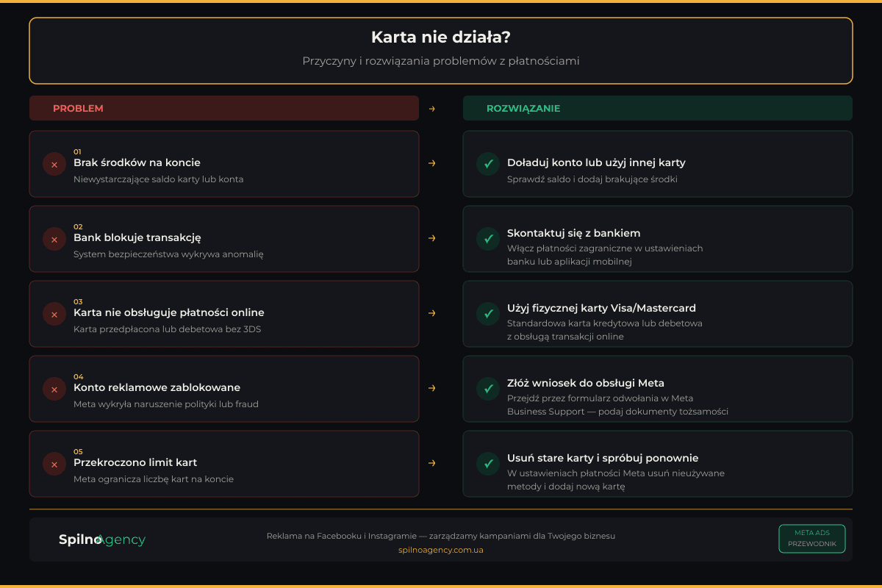Click the green checkmark beside Złóż wniosek do obsługi Meta
This screenshot has width=882, height=588.
click(488, 389)
